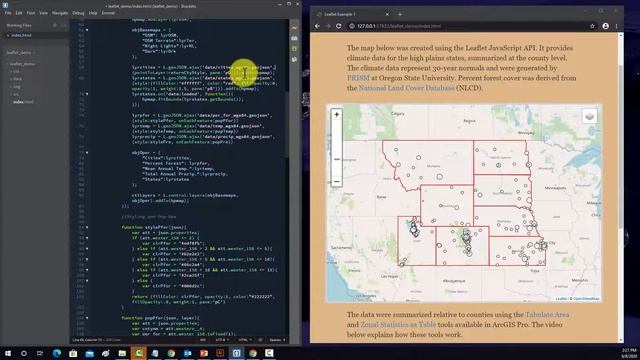Click the Leaflet attribution link on map
This screenshot has height=360, width=640.
pos(561,299)
